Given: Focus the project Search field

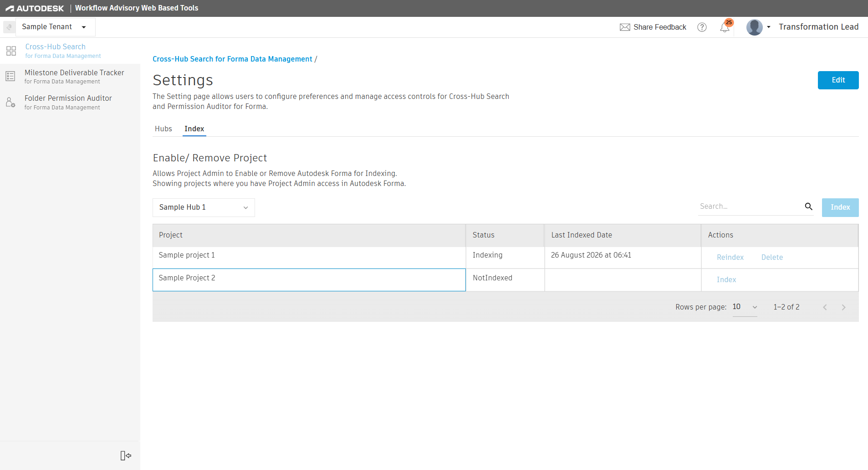Looking at the screenshot, I should click(x=750, y=207).
